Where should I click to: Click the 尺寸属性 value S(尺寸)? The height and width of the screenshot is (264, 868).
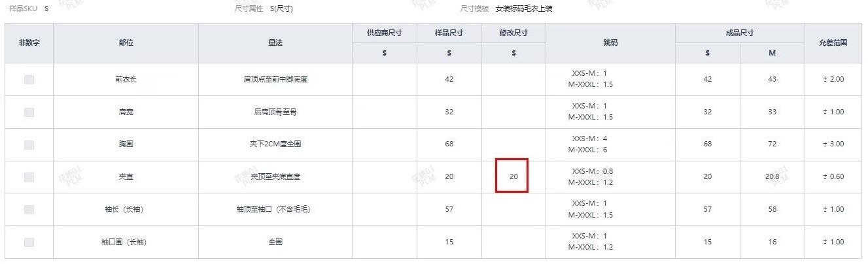click(x=281, y=9)
